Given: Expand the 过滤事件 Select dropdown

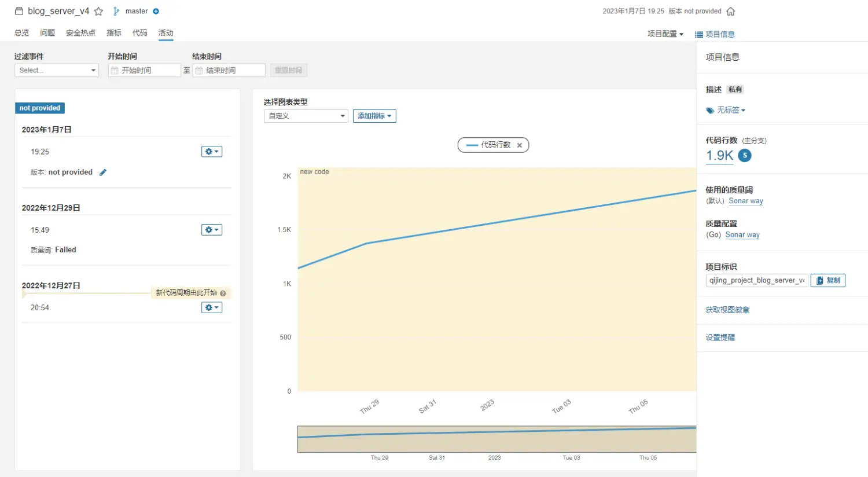Looking at the screenshot, I should 57,71.
